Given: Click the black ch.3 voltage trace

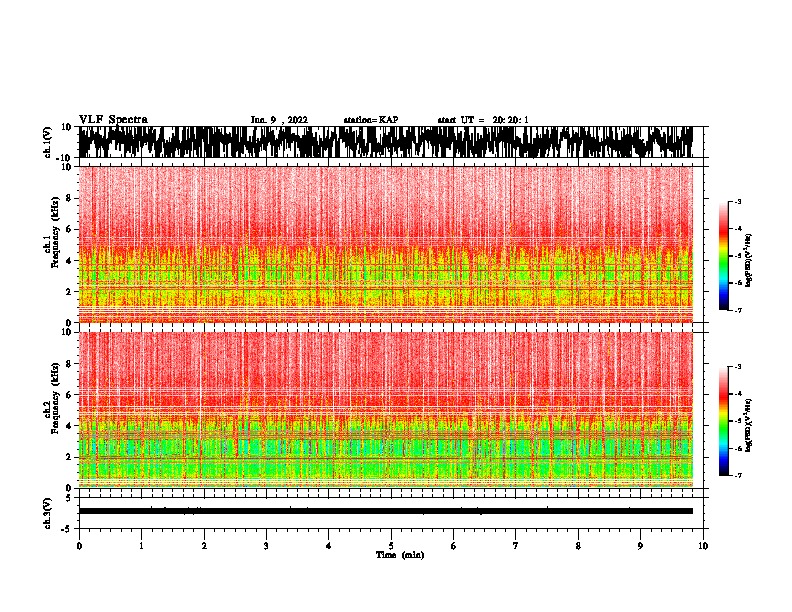Looking at the screenshot, I should (x=385, y=511).
